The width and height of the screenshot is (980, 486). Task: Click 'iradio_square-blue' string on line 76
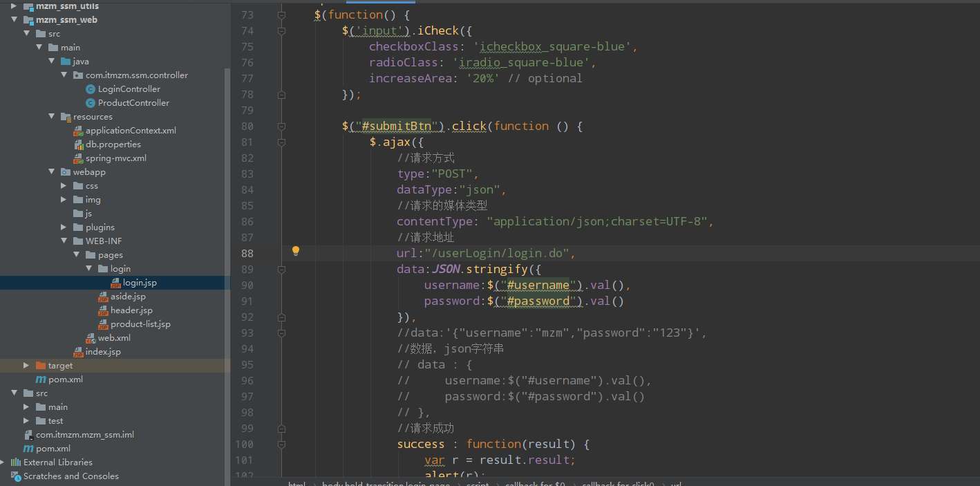pos(521,62)
